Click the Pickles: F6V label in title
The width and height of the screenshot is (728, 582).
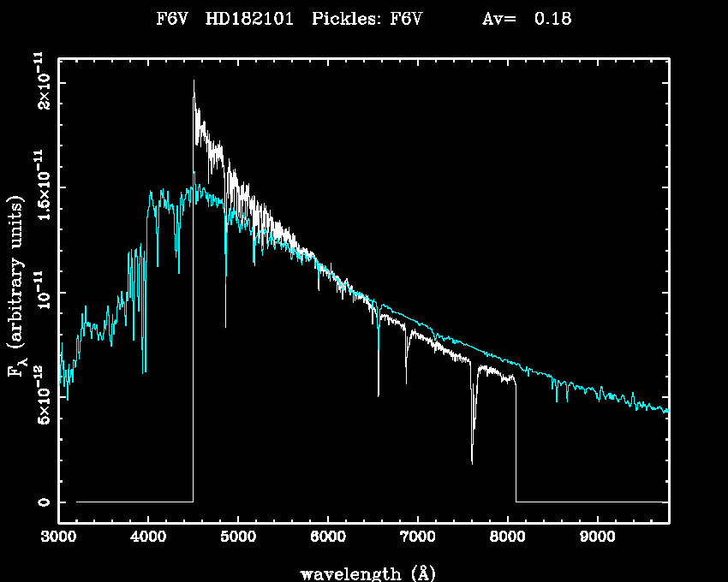(367, 20)
